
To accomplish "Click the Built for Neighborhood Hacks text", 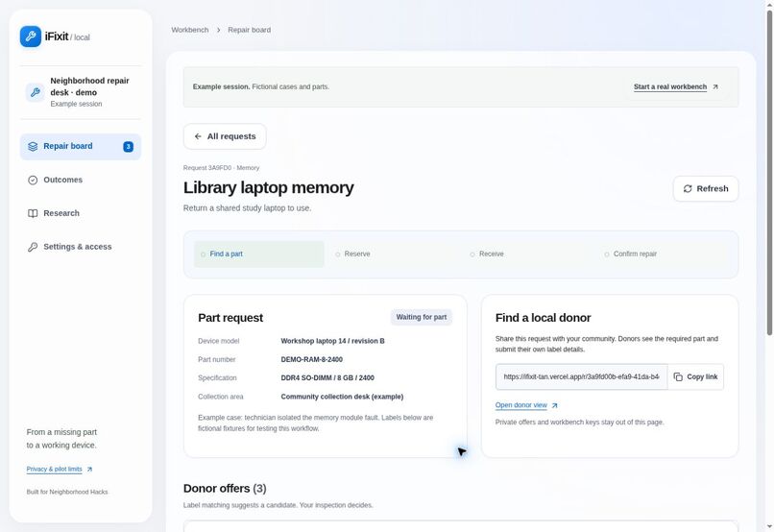I will pos(67,492).
